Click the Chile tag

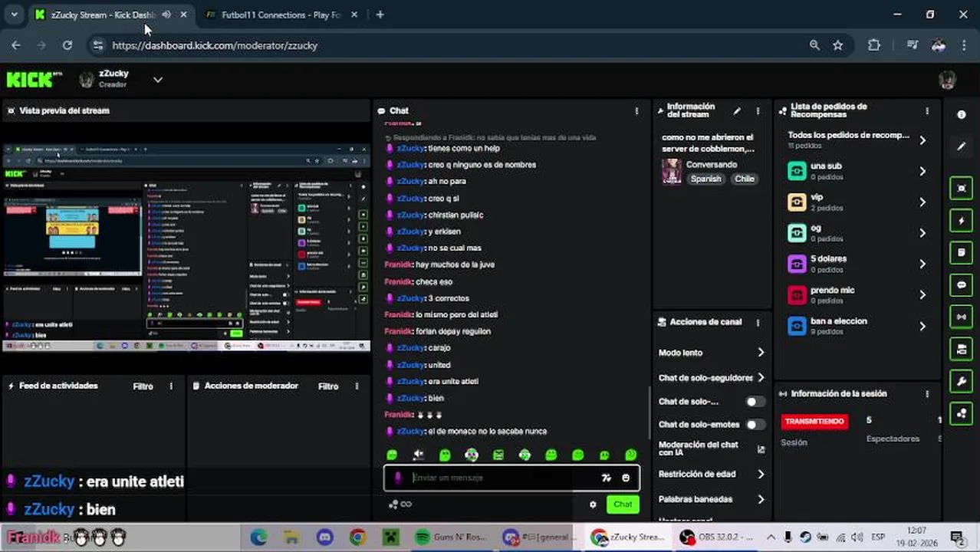point(745,179)
